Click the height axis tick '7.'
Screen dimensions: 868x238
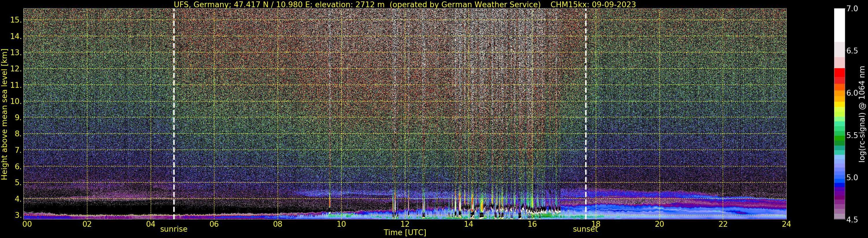(x=18, y=150)
